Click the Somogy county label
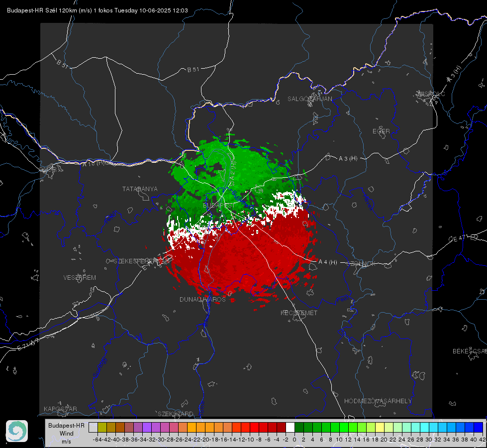Screen dimensions: 487x448 pyautogui.click(x=99, y=367)
